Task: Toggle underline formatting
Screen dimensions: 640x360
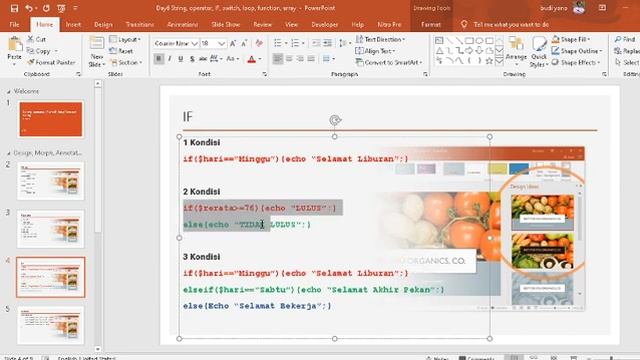Action: pos(181,59)
